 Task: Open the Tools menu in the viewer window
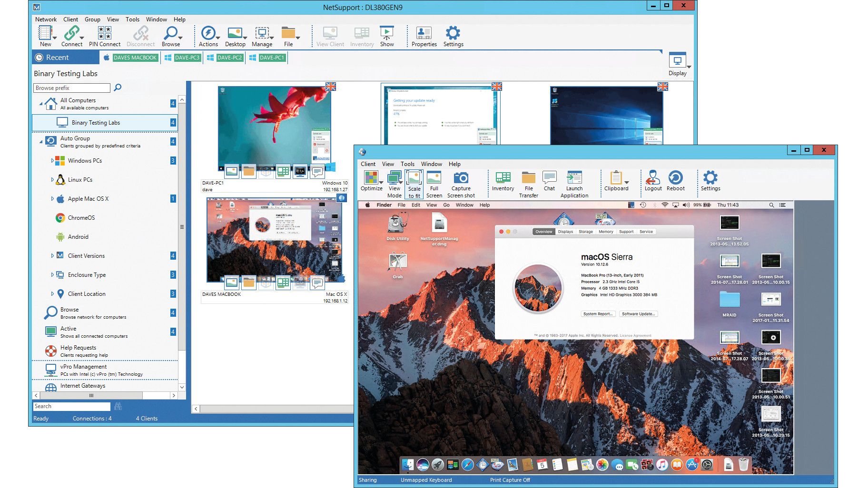407,164
